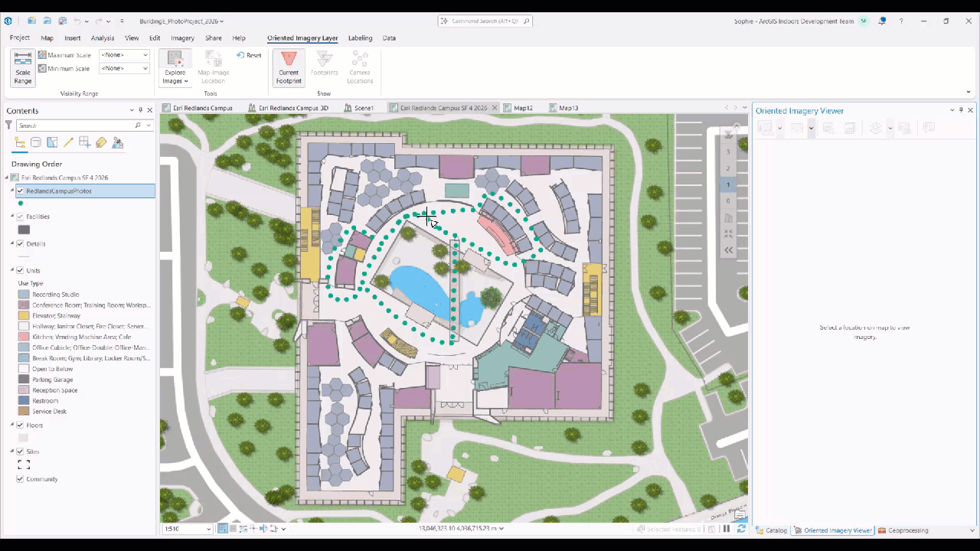Click the Elevator; Stairway yellow swatch
The image size is (980, 551).
point(24,316)
